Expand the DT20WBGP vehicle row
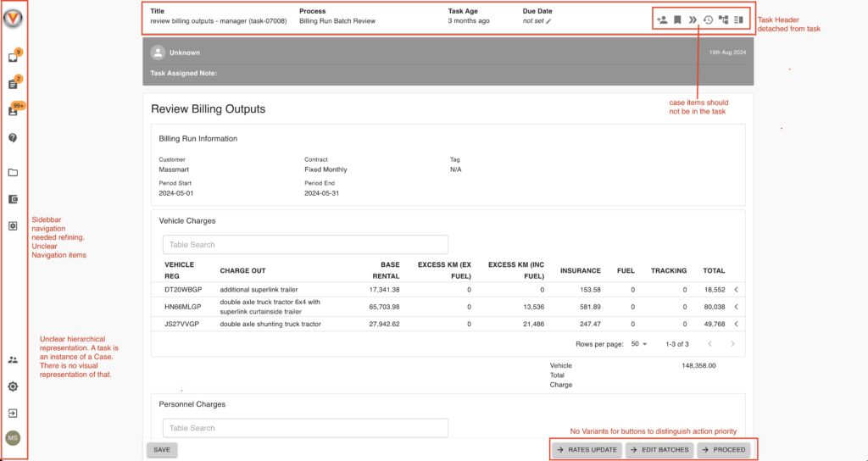 click(736, 289)
